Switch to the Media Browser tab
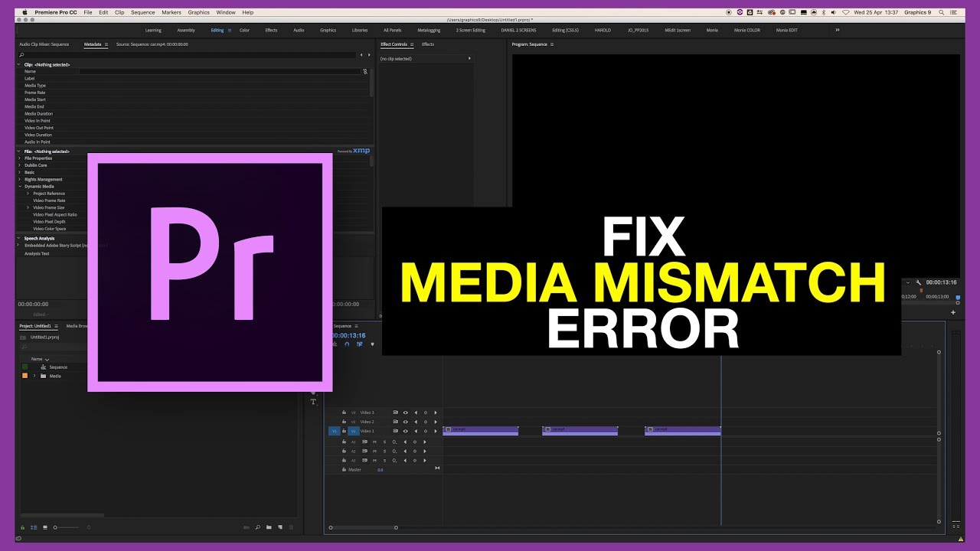 click(x=77, y=326)
